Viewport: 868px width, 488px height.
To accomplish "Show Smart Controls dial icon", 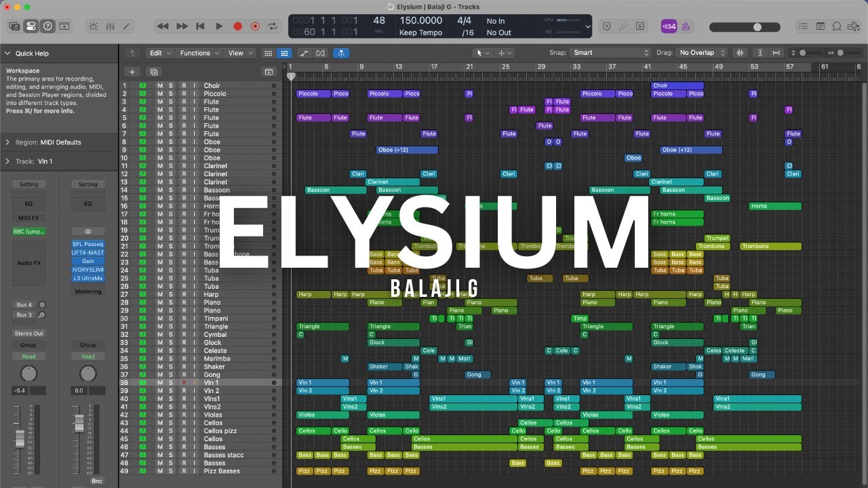I will tap(94, 26).
